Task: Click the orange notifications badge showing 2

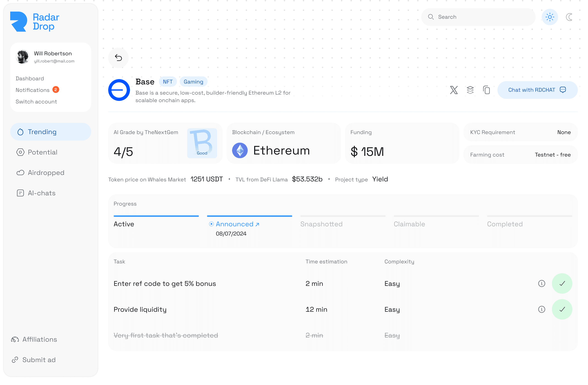Action: (x=56, y=90)
